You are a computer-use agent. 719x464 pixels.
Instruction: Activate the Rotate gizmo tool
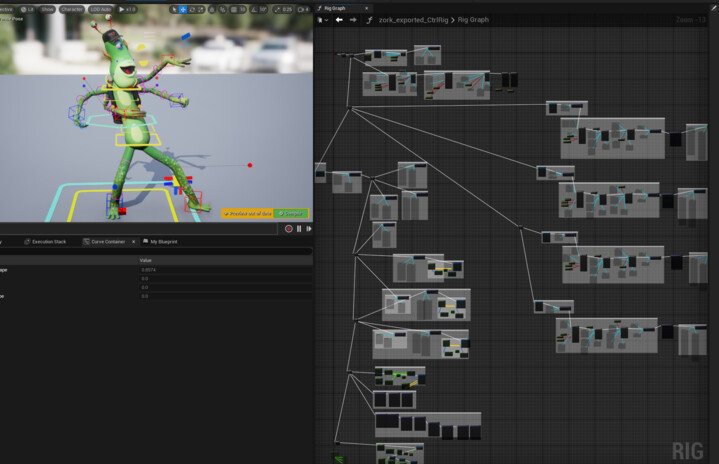click(192, 9)
